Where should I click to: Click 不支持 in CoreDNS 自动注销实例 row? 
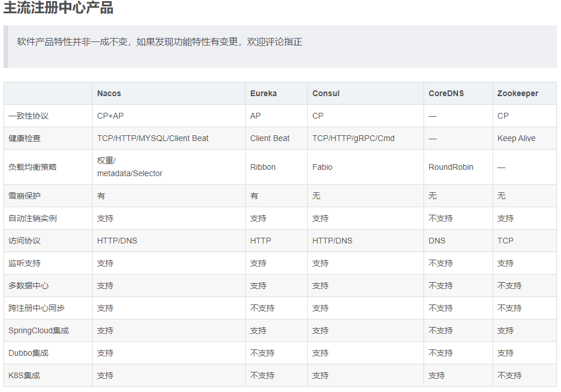[441, 218]
